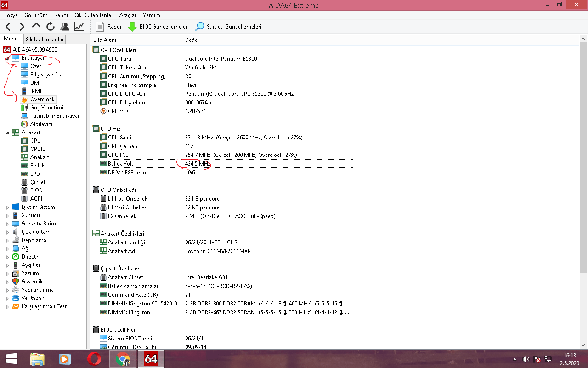
Task: Click the Overclock flame icon
Action: 25,99
